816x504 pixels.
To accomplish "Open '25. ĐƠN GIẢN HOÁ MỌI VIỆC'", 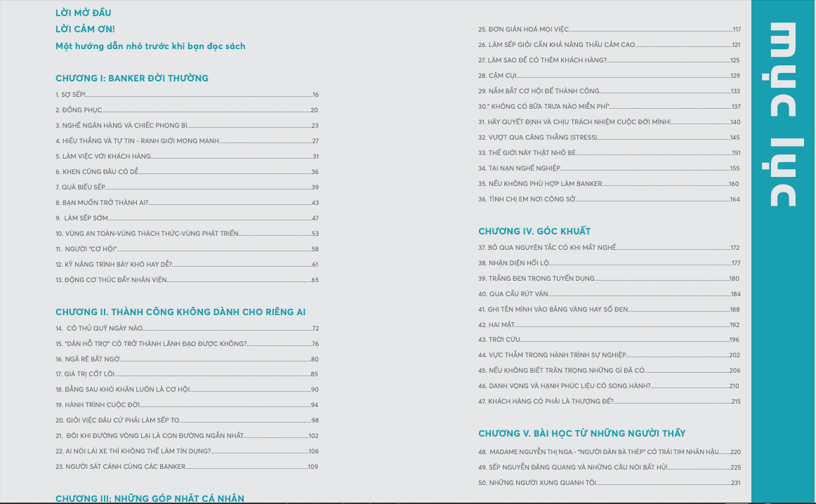I will (x=523, y=29).
